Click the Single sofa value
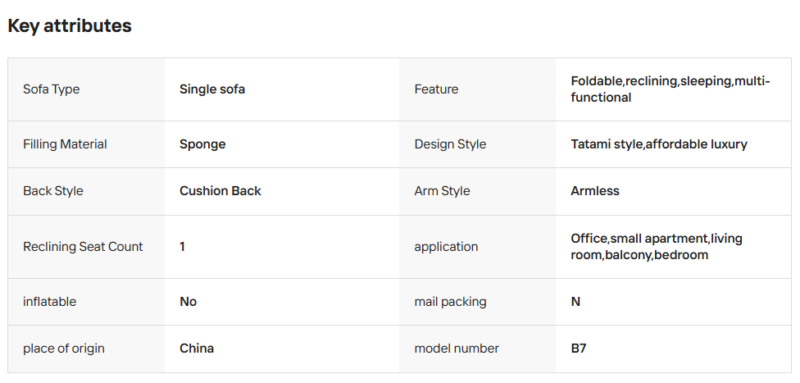The image size is (800, 383). tap(212, 89)
